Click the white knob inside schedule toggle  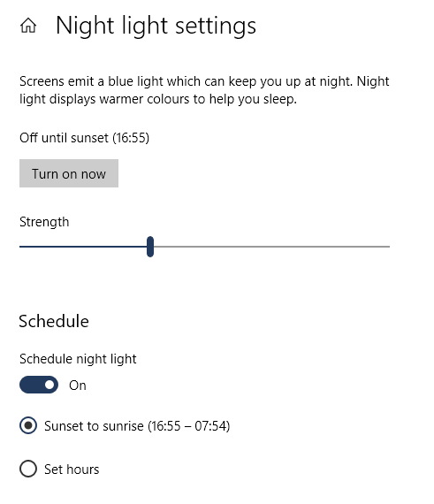click(49, 385)
